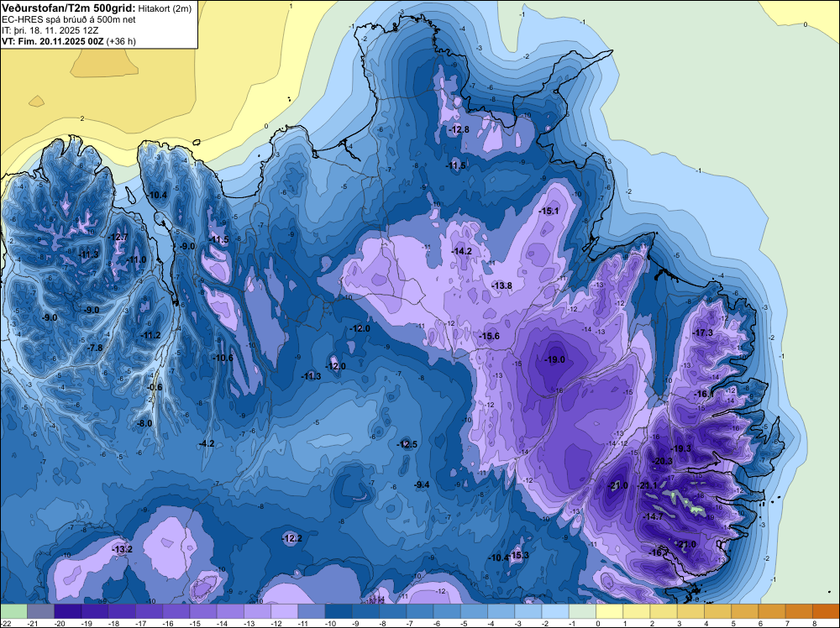Pick the legend swatch labeled -18
The image size is (840, 628).
click(122, 611)
